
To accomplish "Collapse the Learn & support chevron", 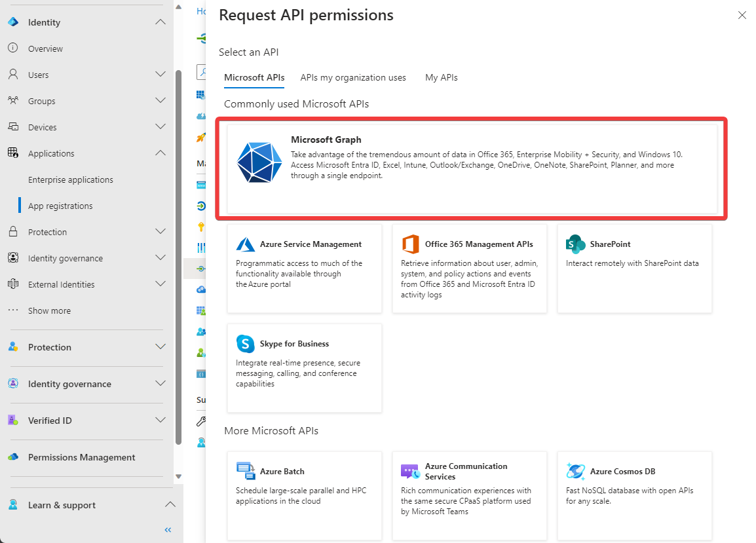I will 170,504.
